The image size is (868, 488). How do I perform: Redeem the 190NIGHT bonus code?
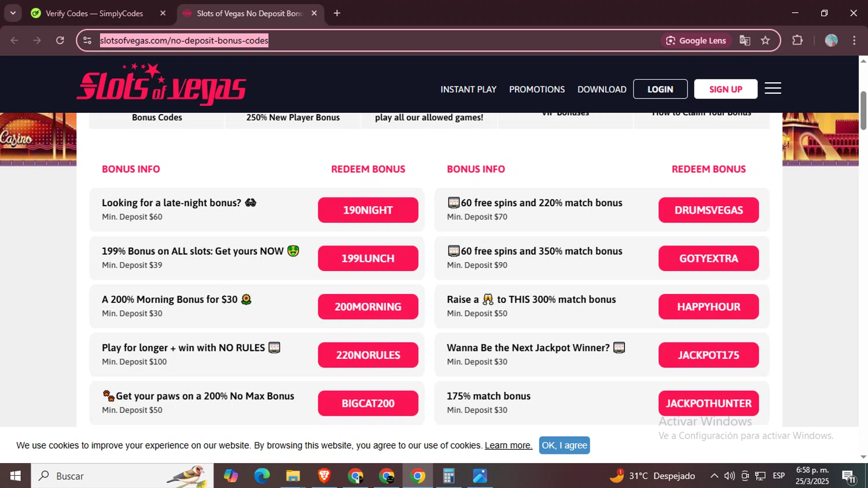(368, 210)
